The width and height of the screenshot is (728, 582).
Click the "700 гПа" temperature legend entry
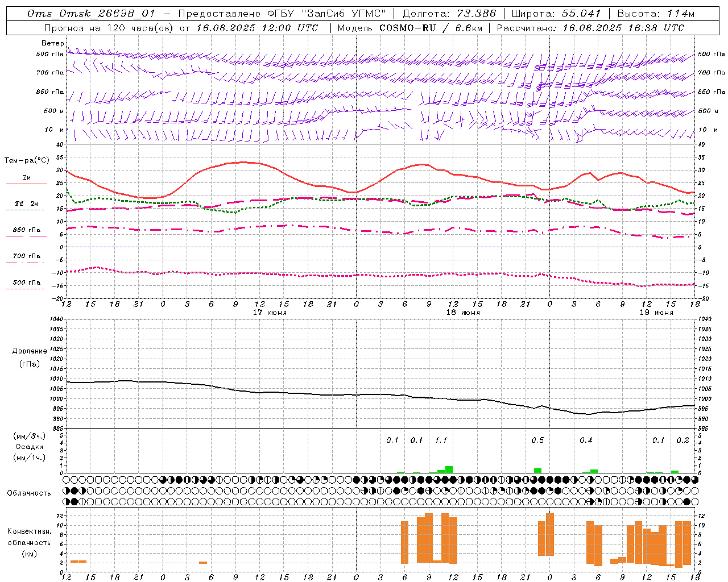click(x=26, y=256)
